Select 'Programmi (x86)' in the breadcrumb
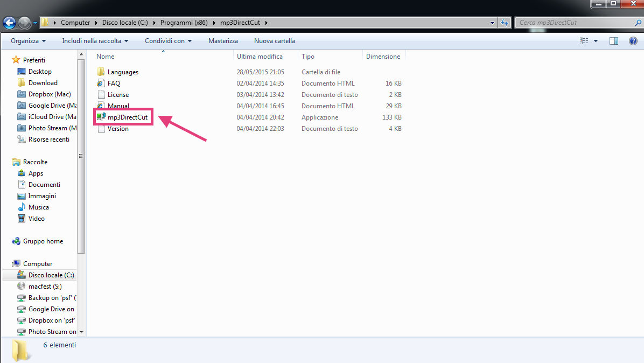Image resolution: width=644 pixels, height=363 pixels. (x=184, y=23)
